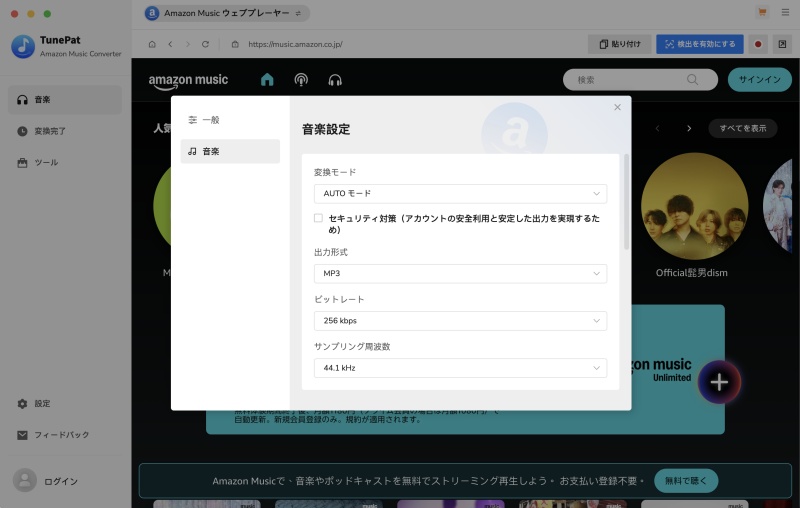The image size is (800, 508).
Task: Open Amazon Music home icon
Action: 267,80
